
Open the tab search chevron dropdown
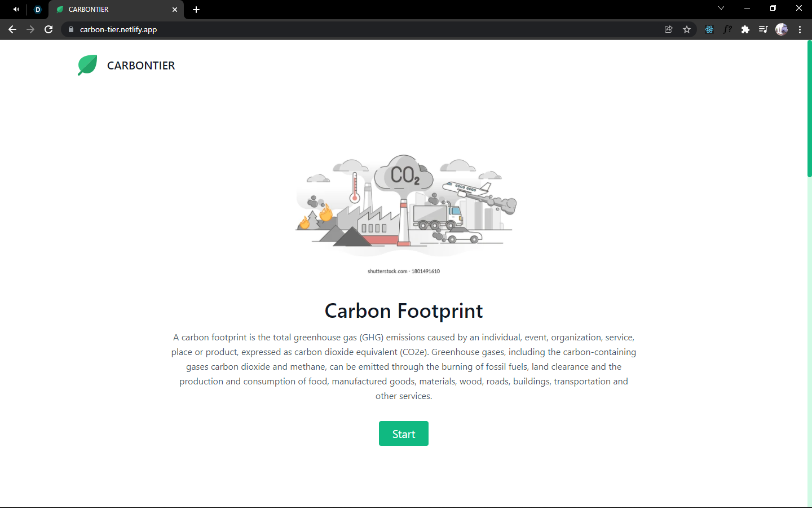tap(721, 8)
